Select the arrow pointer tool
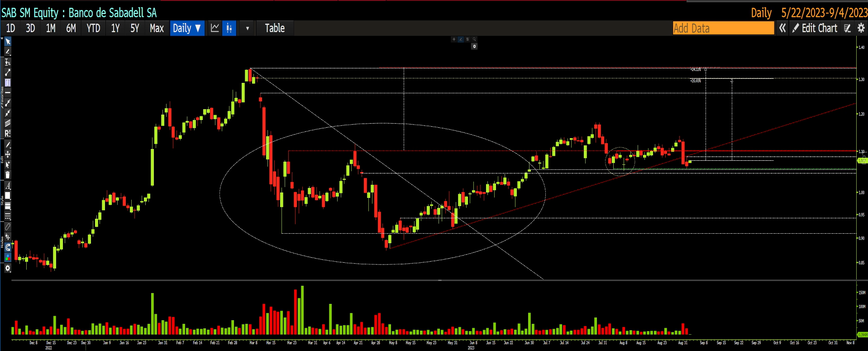Image resolution: width=868 pixels, height=351 pixels. (8, 42)
